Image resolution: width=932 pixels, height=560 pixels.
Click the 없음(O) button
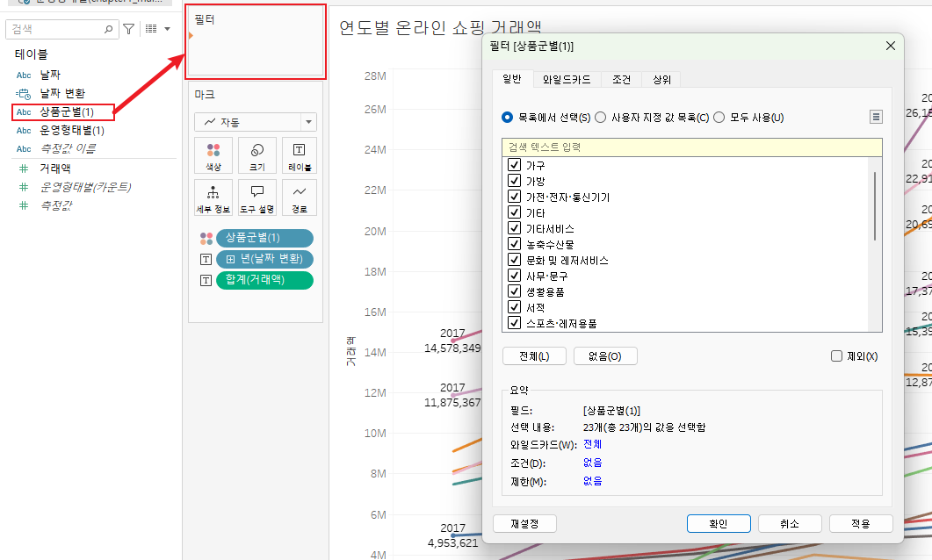(605, 356)
